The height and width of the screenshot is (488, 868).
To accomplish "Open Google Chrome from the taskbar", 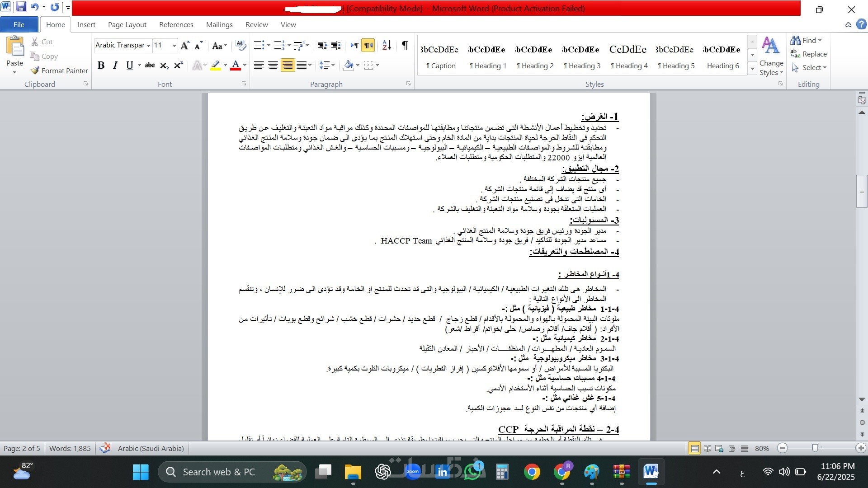I will [x=532, y=472].
